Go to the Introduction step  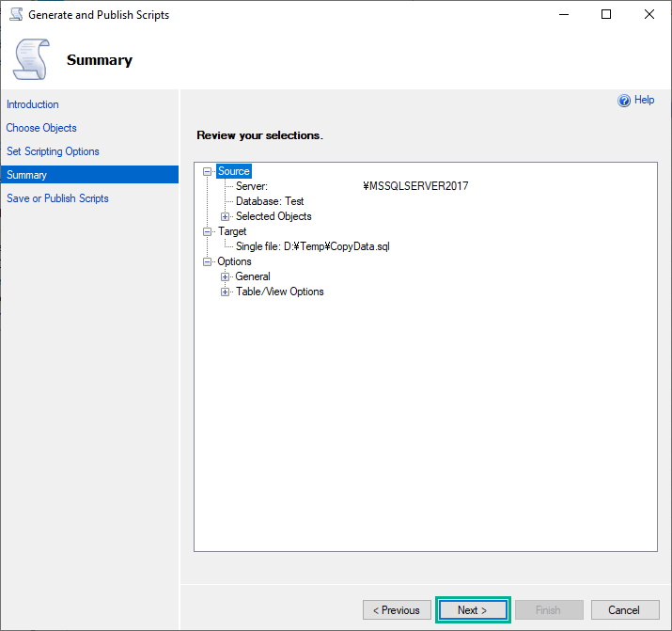(x=33, y=104)
